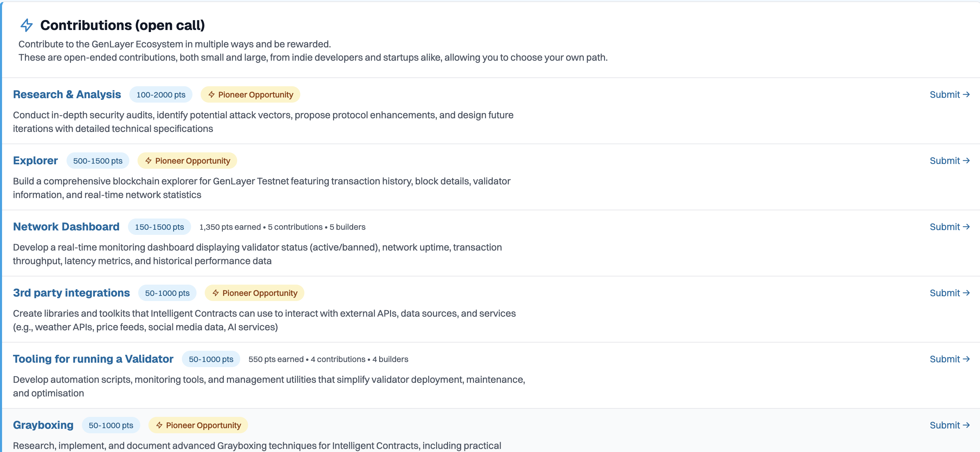Open the 3rd party integrations title
Viewport: 980px width, 452px height.
tap(72, 293)
